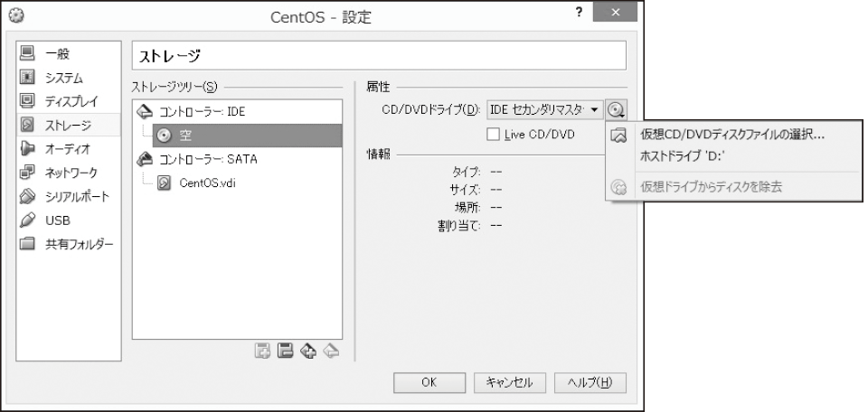Screen dimensions: 868x412
Task: Click the システム chip icon
Action: pos(28,78)
